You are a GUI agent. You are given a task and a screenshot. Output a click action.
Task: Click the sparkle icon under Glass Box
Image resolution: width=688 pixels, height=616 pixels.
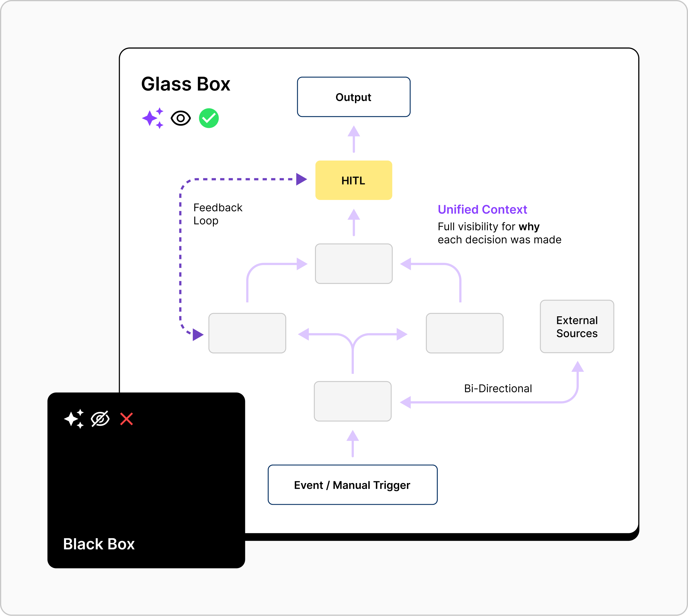(153, 118)
